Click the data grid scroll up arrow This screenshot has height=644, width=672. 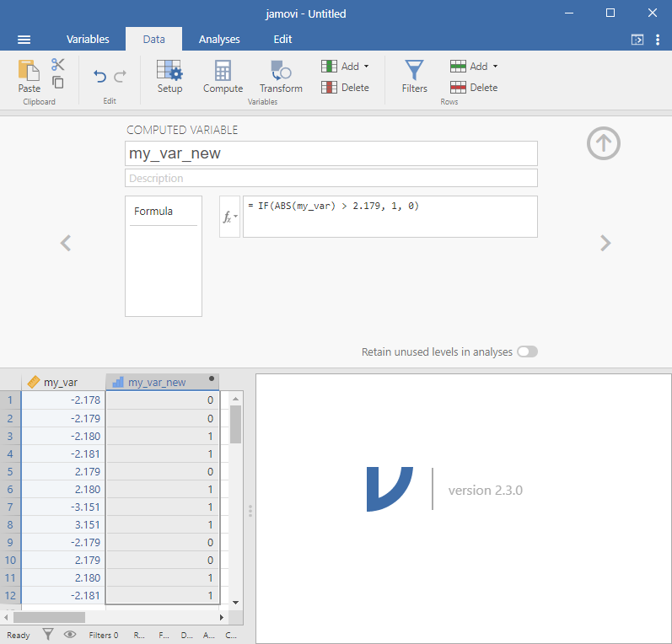(x=235, y=399)
